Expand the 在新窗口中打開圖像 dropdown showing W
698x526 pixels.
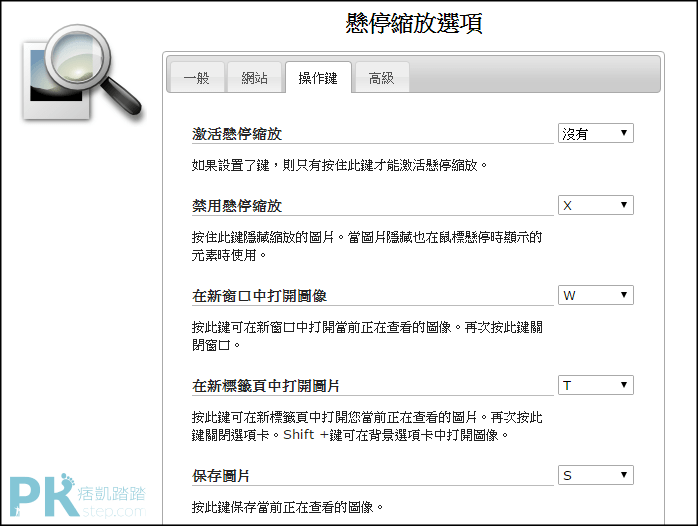pos(596,295)
